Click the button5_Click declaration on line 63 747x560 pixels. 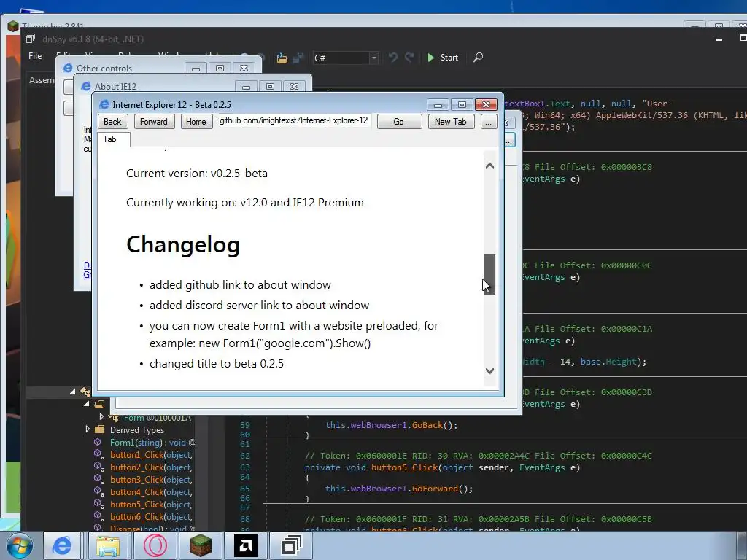pos(442,467)
